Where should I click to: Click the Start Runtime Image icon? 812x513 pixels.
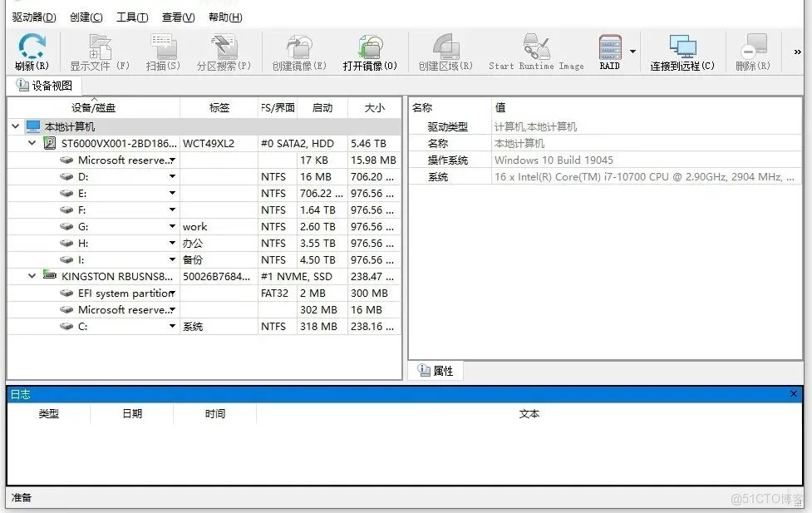click(x=535, y=50)
